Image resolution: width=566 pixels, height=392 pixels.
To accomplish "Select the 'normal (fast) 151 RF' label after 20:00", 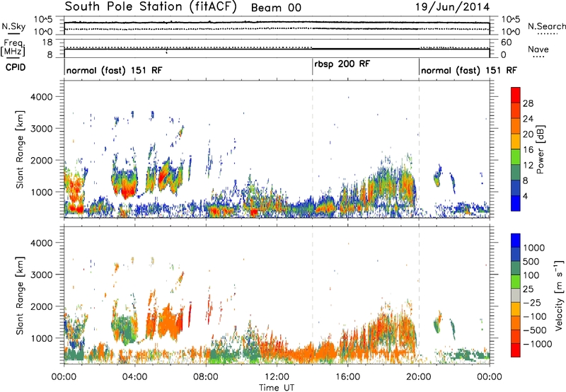I will (x=469, y=70).
